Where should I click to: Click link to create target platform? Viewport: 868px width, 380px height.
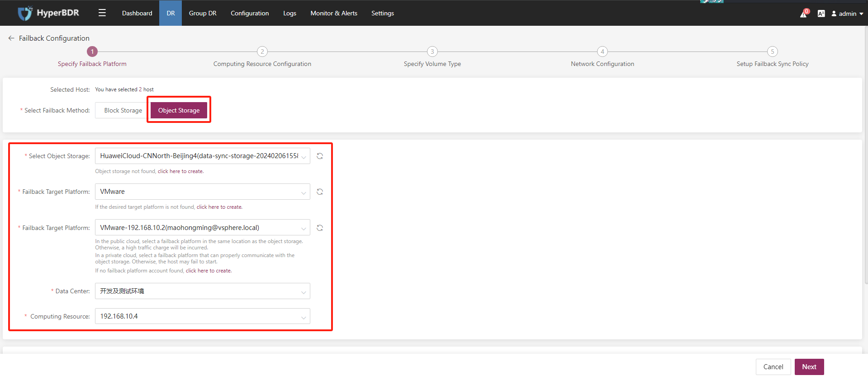pos(219,207)
